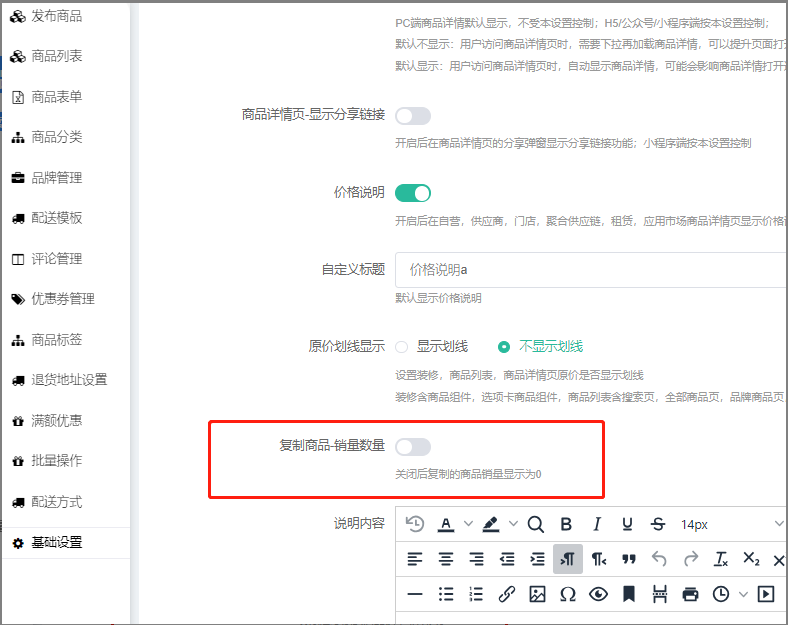Apply italic formatting in the editor
This screenshot has width=788, height=625.
click(597, 524)
